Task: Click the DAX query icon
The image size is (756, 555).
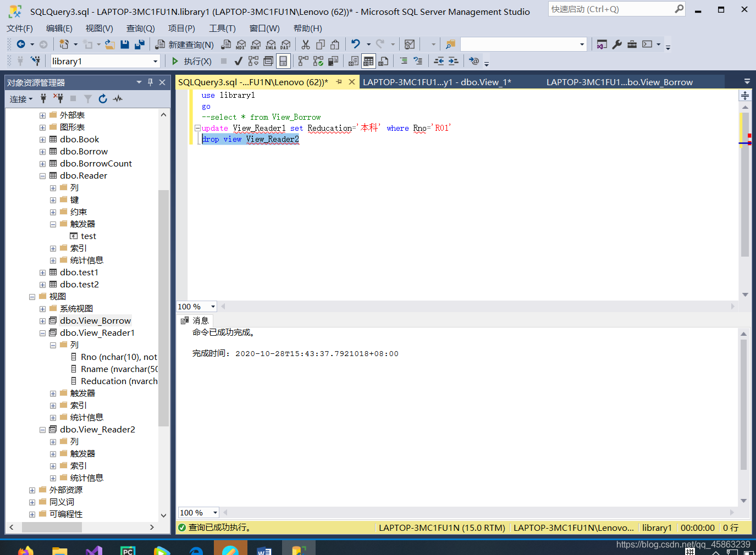Action: click(285, 45)
